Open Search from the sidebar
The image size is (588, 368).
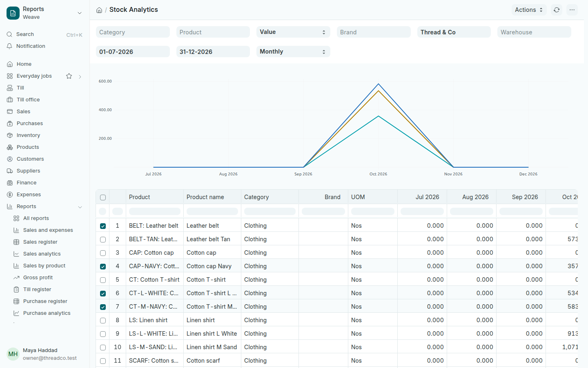click(x=45, y=34)
